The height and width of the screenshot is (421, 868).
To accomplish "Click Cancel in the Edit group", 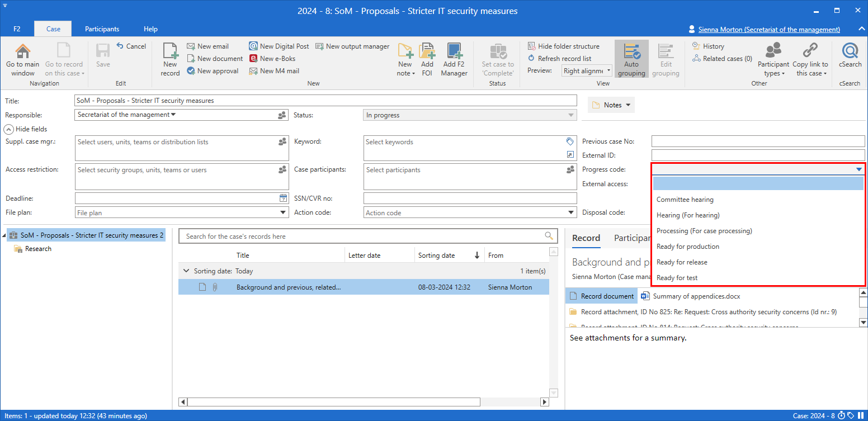I will tap(131, 46).
